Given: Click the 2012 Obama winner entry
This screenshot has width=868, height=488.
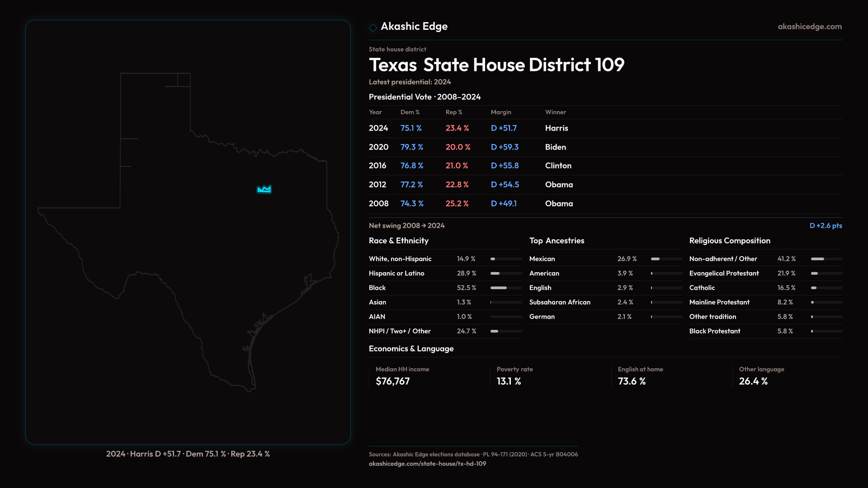Looking at the screenshot, I should 559,185.
